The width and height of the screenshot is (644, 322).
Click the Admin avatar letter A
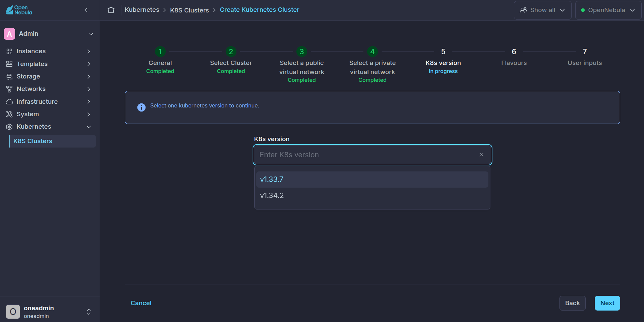pyautogui.click(x=9, y=34)
